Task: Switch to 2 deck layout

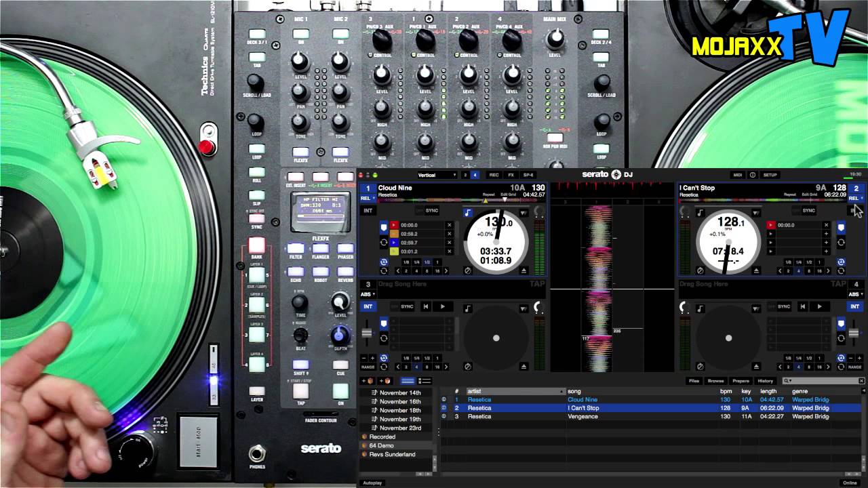Action: pyautogui.click(x=465, y=175)
